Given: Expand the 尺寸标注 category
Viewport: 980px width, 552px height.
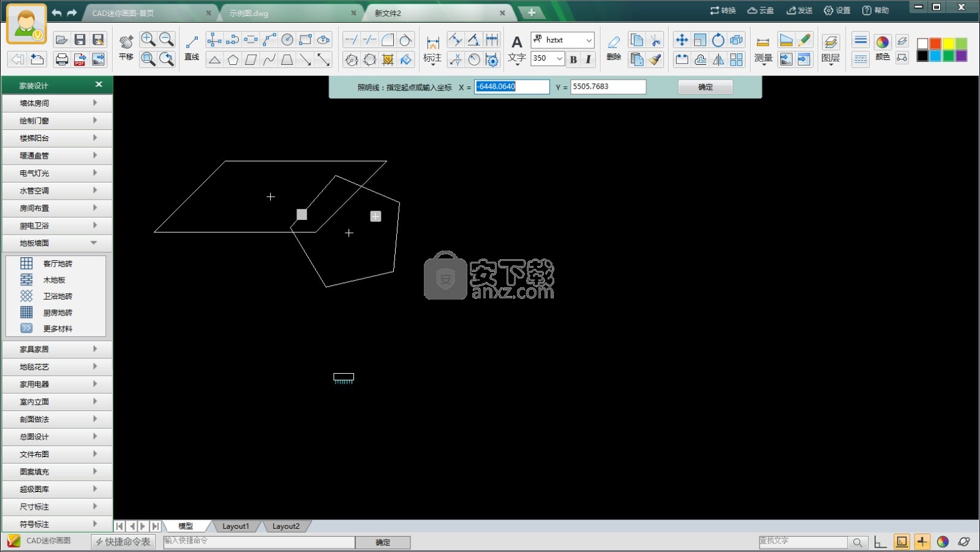Looking at the screenshot, I should (57, 507).
